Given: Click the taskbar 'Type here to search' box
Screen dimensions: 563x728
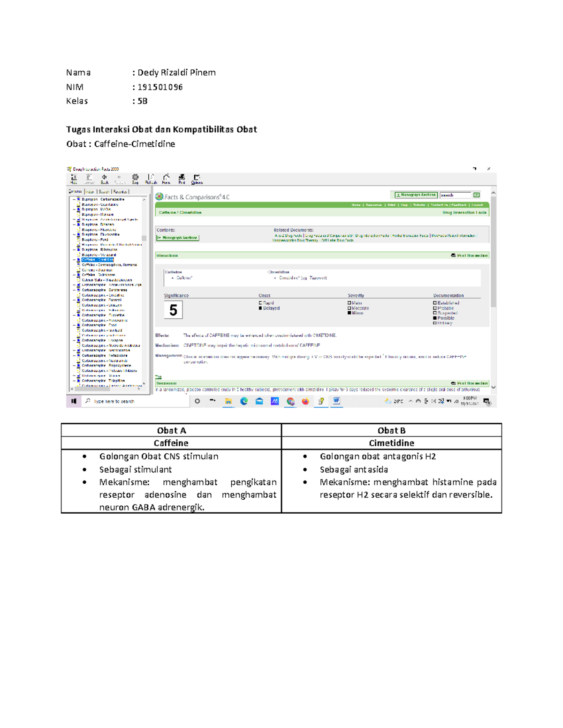Looking at the screenshot, I should click(136, 401).
